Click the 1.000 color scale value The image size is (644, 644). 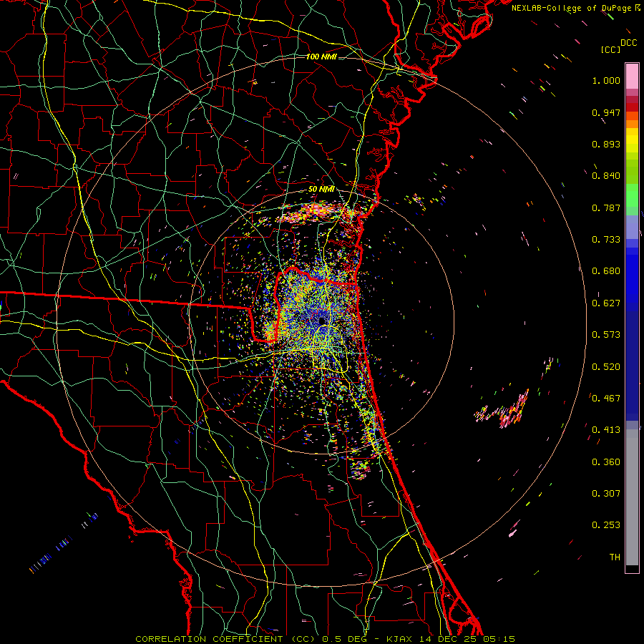606,80
